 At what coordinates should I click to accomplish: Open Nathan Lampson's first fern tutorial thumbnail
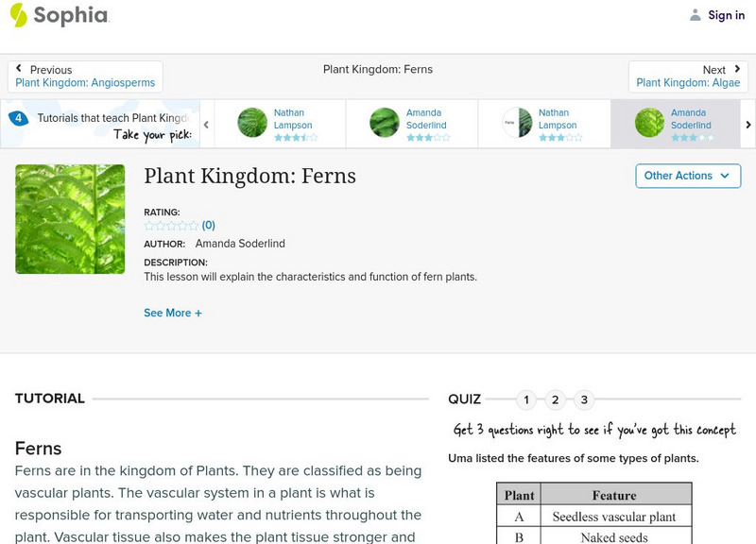tap(283, 121)
